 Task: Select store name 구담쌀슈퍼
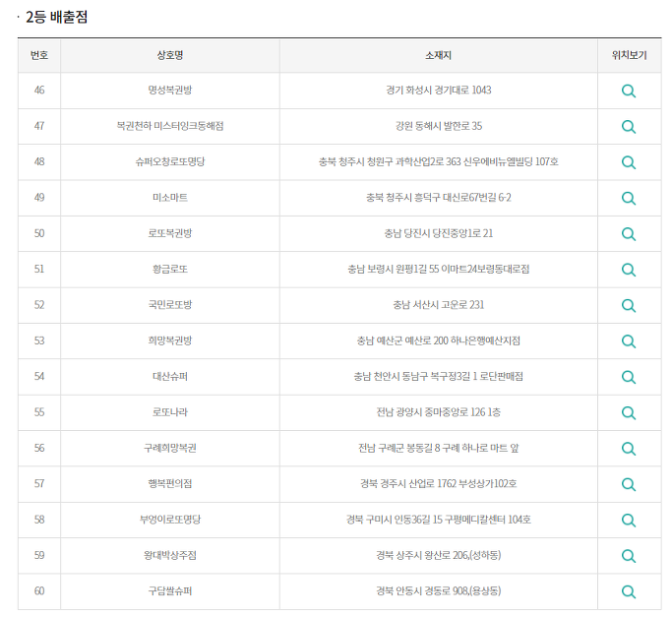point(170,591)
